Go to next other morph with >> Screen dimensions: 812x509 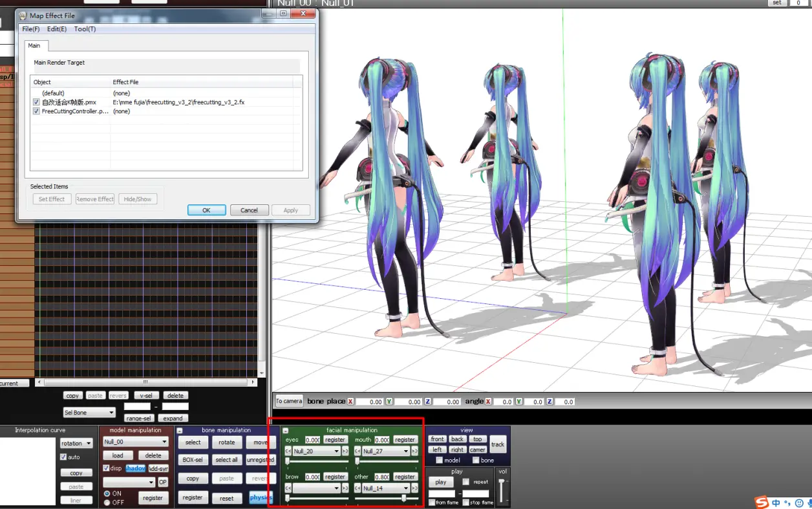[x=414, y=488]
